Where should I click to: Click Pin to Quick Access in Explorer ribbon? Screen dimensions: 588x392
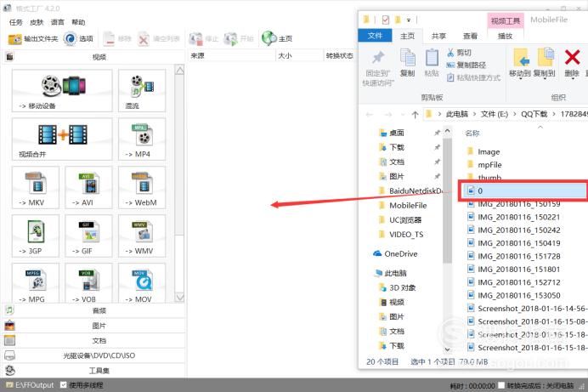[x=377, y=68]
